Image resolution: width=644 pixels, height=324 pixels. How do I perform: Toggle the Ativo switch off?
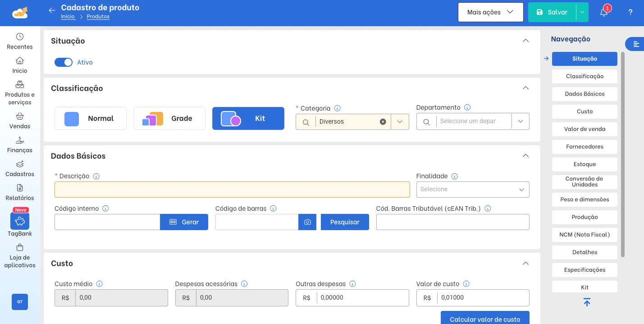point(64,62)
